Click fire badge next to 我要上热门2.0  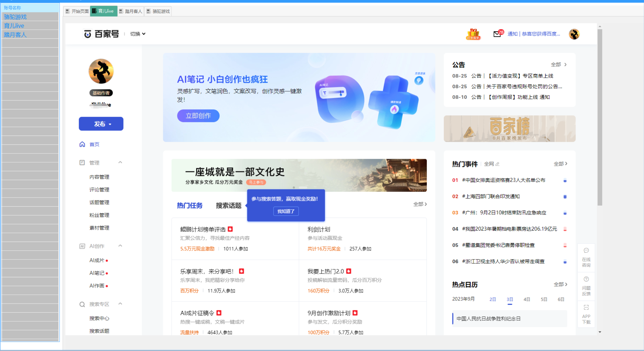pos(349,271)
